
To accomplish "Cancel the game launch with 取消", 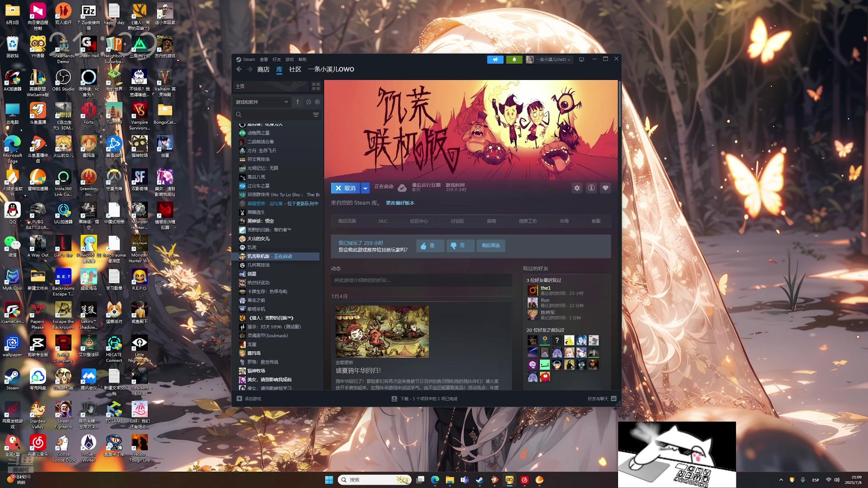I will pos(346,188).
